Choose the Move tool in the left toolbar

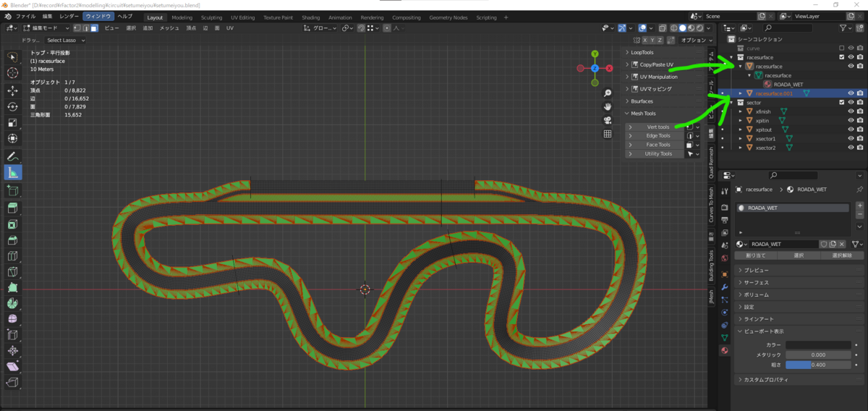12,90
